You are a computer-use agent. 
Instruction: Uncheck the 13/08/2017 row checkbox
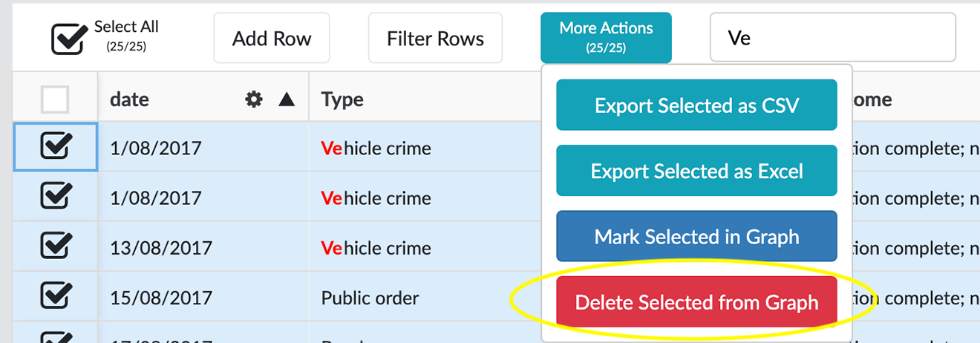55,246
